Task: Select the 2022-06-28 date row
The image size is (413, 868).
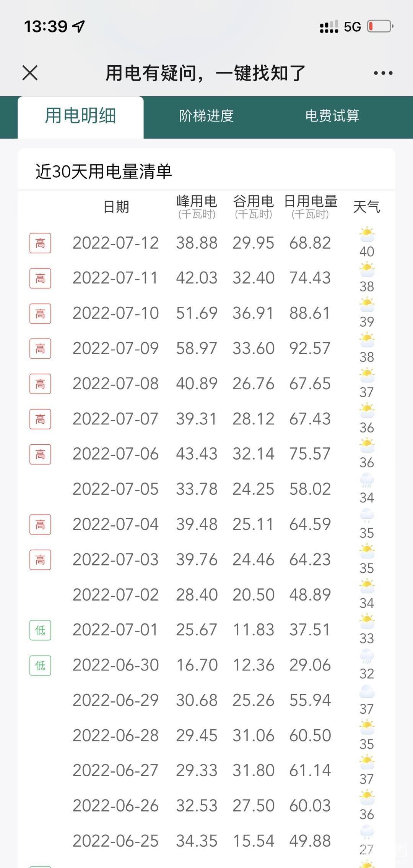Action: [115, 735]
